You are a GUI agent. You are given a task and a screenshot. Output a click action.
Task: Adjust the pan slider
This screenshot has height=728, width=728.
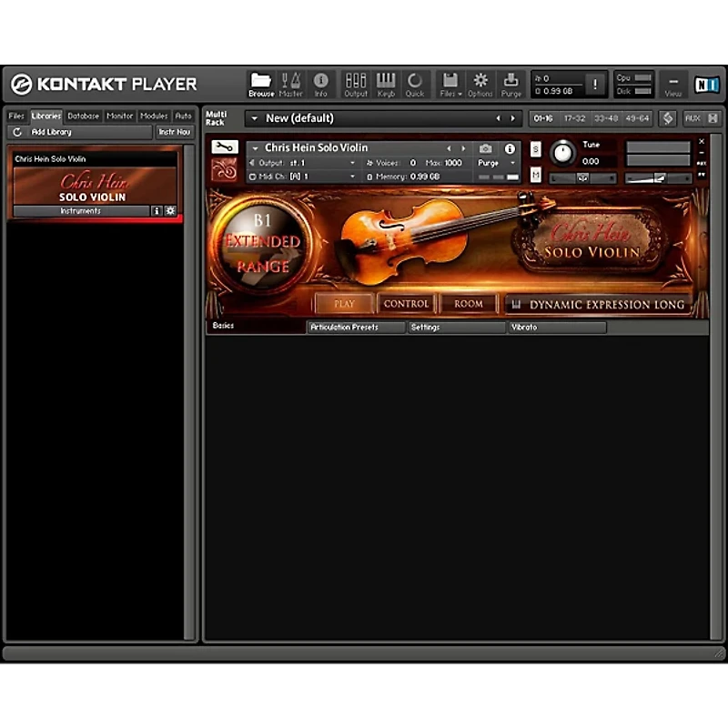[x=582, y=177]
